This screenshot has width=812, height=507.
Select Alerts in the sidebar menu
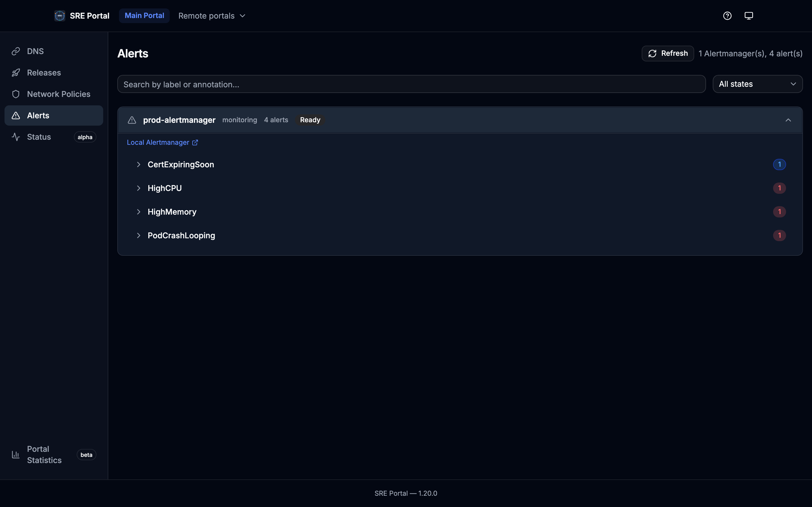coord(54,116)
